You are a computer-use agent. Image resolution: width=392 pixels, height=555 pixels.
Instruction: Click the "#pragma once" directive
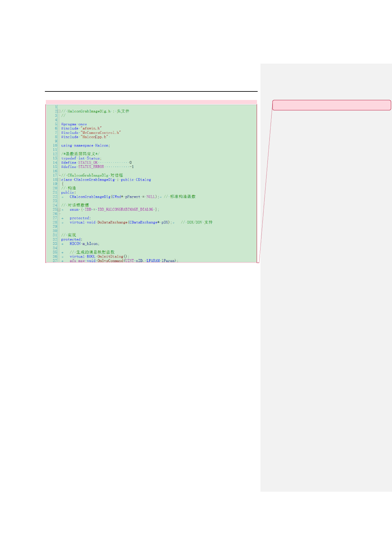tap(74, 124)
